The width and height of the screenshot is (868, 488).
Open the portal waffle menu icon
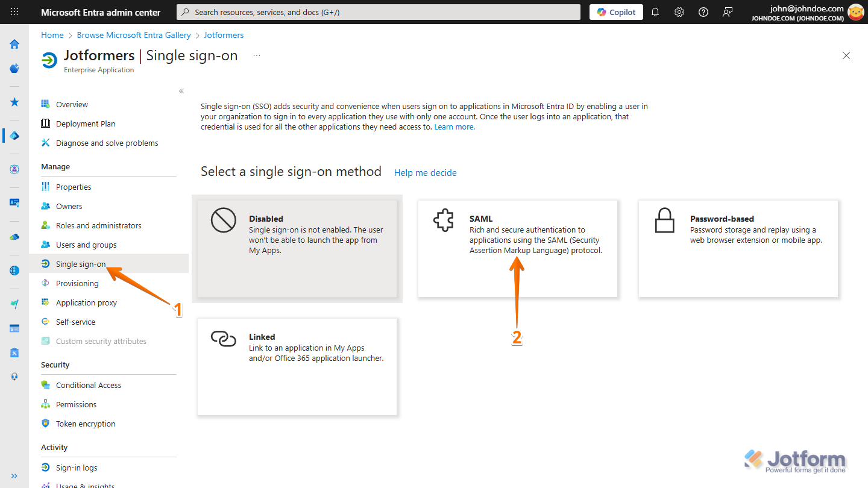[x=14, y=12]
